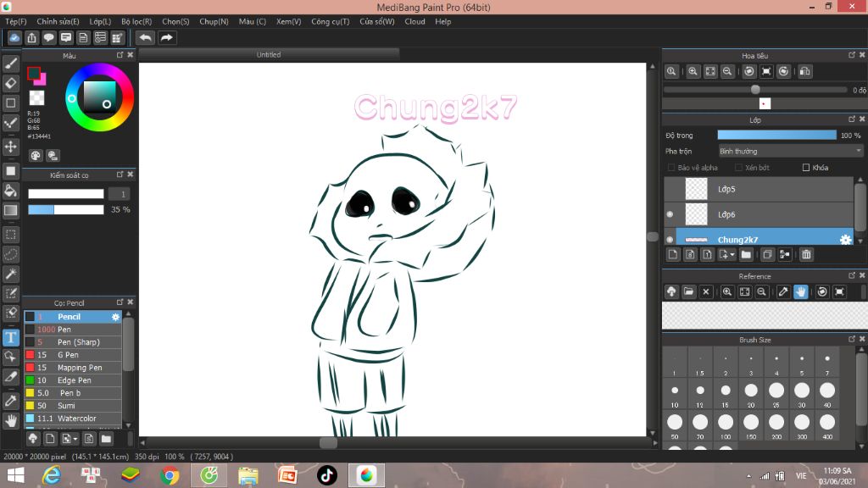Open the add-layer dropdown arrow
The image size is (868, 488).
pyautogui.click(x=726, y=254)
